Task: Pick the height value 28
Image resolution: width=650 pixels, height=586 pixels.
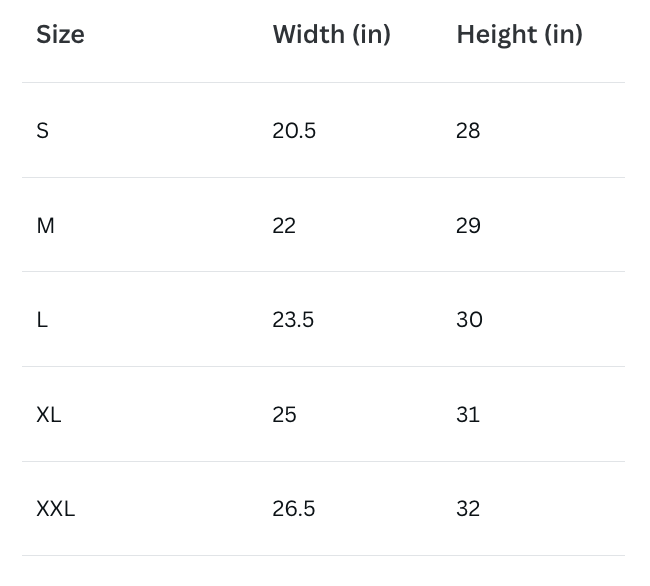Action: [468, 131]
